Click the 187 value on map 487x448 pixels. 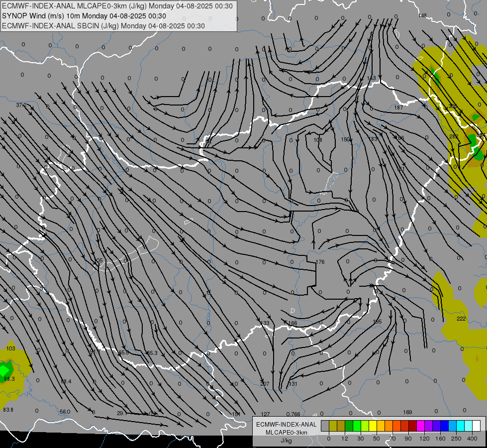pos(398,107)
